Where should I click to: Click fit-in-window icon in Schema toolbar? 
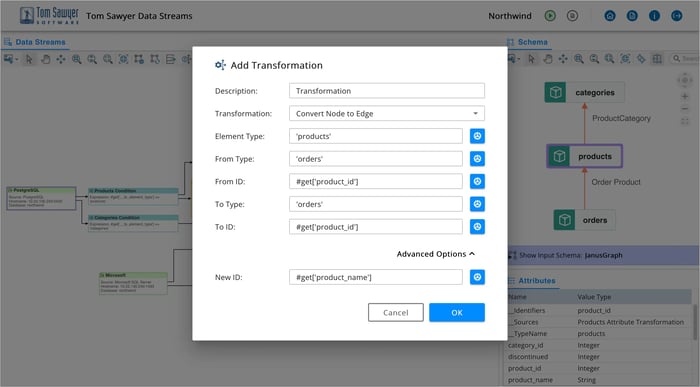pos(626,58)
